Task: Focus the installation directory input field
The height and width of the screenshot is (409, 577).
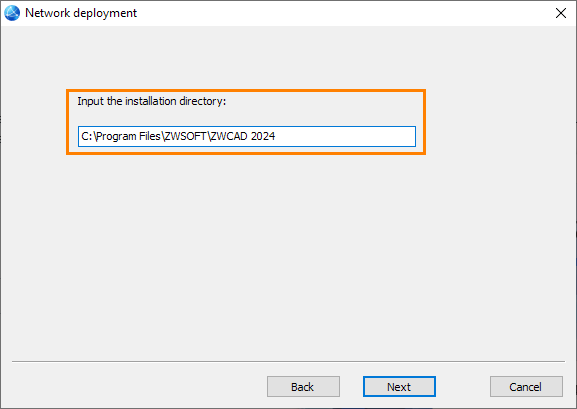Action: click(247, 136)
